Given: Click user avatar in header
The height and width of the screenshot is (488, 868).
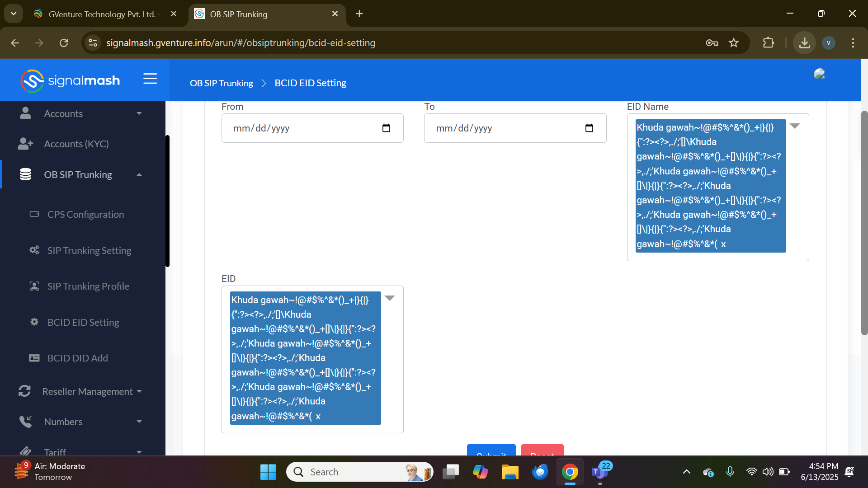Looking at the screenshot, I should pyautogui.click(x=819, y=74).
